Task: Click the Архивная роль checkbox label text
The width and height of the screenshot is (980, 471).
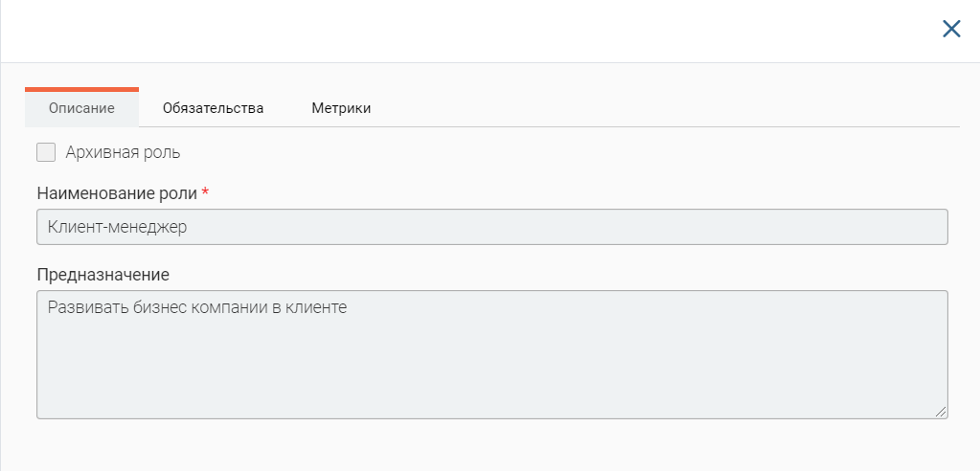Action: click(x=124, y=152)
